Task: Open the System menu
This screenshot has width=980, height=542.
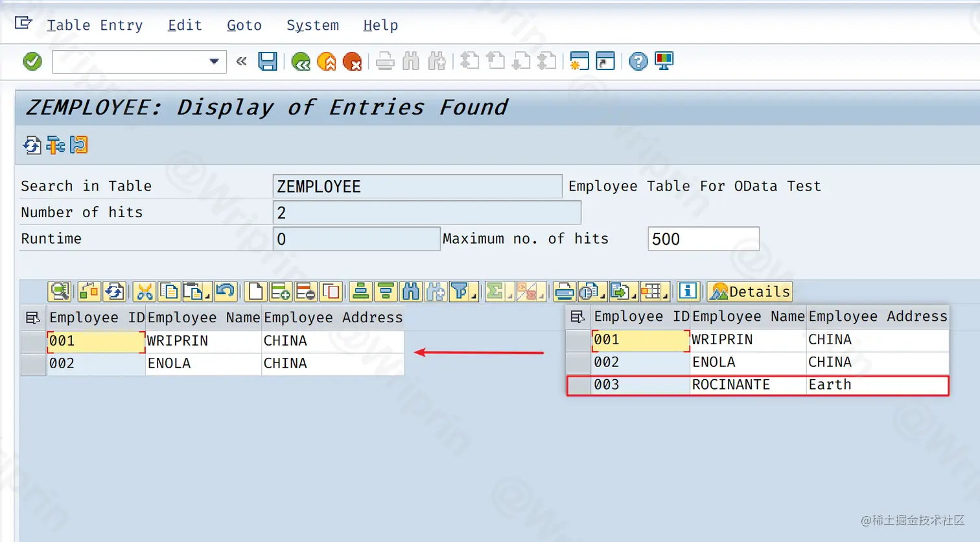Action: (x=312, y=25)
